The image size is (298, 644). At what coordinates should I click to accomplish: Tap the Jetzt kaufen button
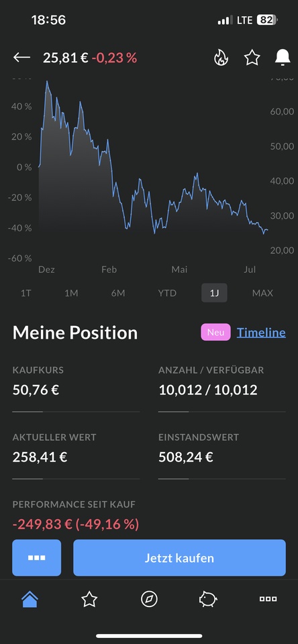[179, 557]
